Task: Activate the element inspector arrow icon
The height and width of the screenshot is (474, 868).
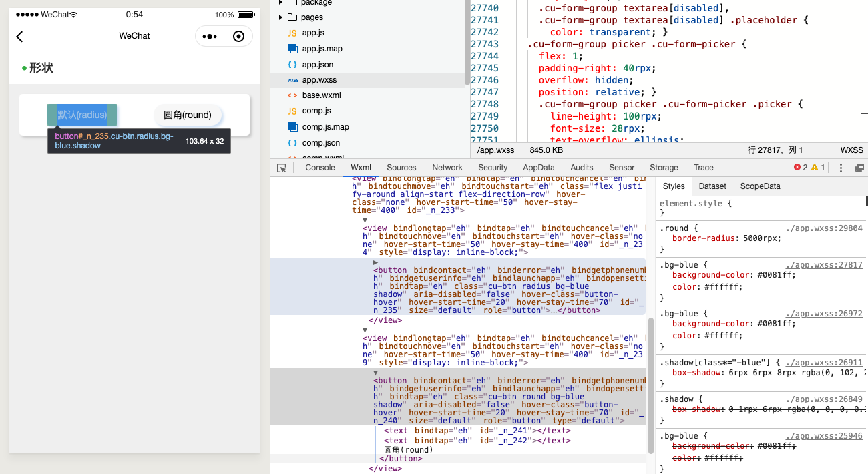Action: point(282,168)
